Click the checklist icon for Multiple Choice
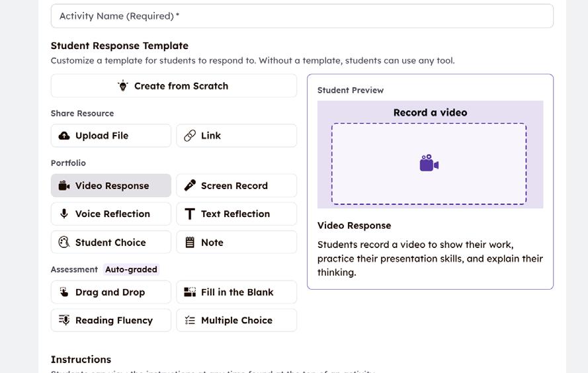 190,320
